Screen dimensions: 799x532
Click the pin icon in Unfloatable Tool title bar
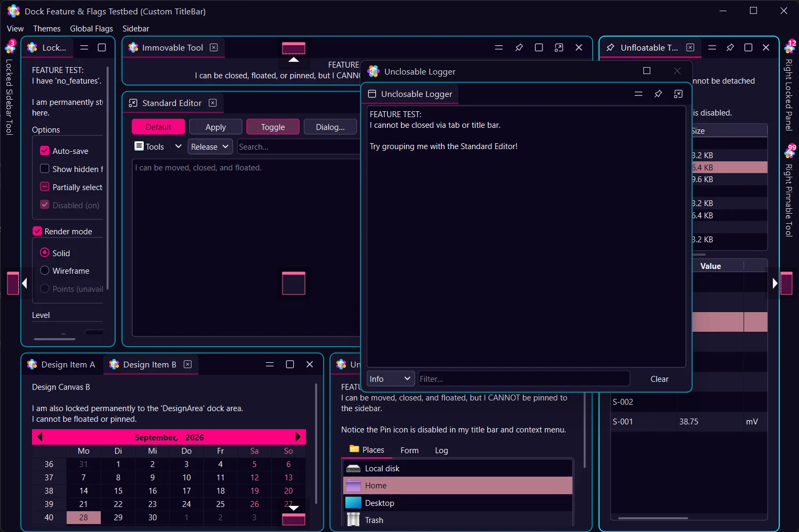point(730,47)
